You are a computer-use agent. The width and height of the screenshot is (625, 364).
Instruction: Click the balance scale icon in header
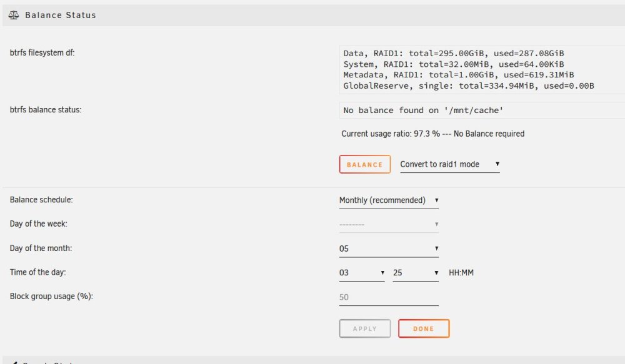pos(14,15)
